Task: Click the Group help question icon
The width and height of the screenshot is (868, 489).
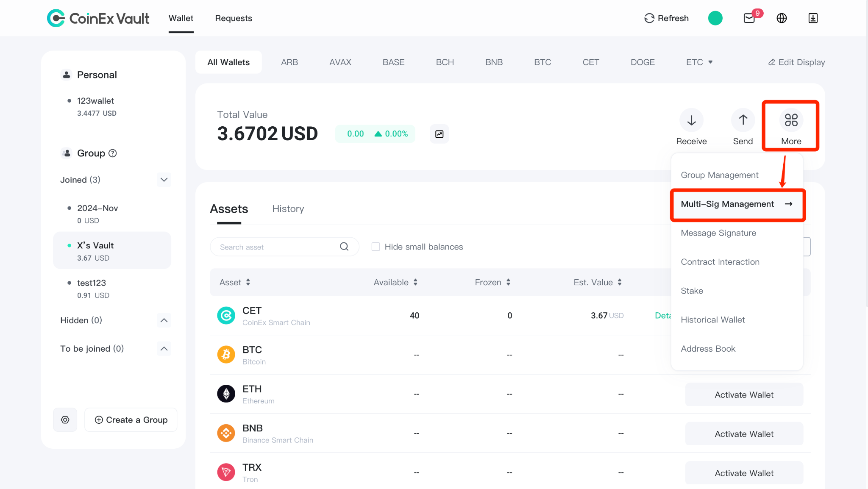Action: point(113,153)
